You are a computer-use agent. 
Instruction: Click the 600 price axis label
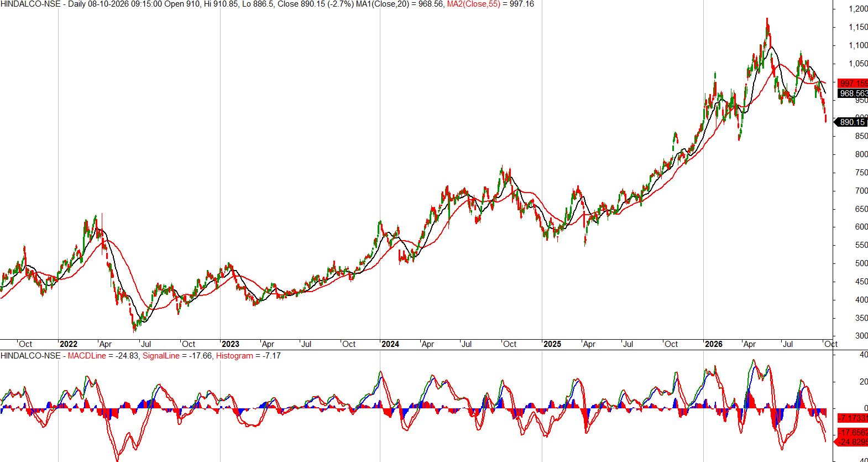tap(861, 227)
